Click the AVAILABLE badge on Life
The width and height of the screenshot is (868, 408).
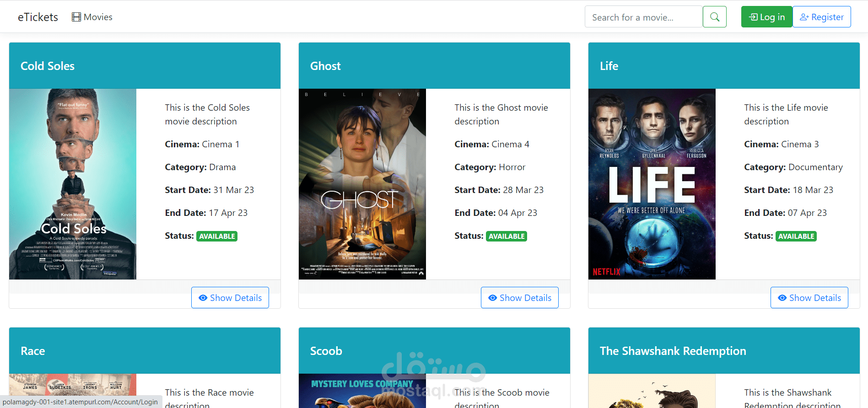click(796, 236)
